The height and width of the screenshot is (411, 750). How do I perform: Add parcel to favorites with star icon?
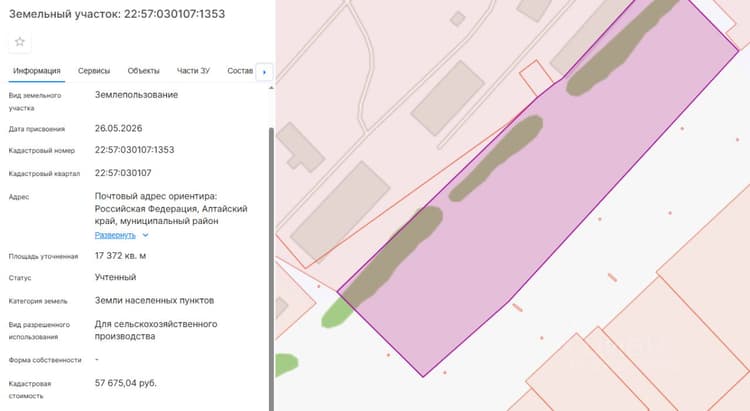coord(20,42)
